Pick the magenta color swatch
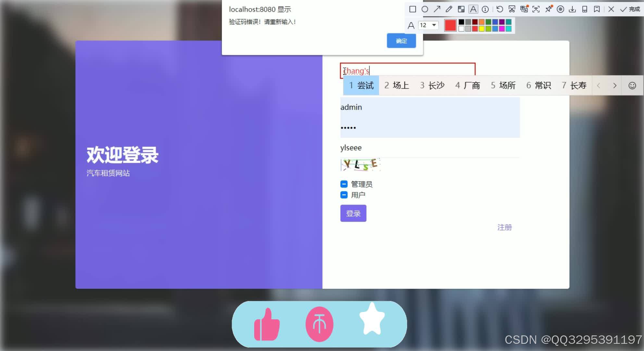 (502, 29)
